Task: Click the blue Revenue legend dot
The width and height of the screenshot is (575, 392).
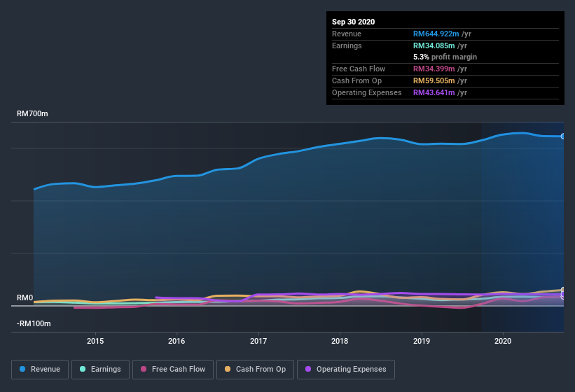Action: (x=23, y=369)
